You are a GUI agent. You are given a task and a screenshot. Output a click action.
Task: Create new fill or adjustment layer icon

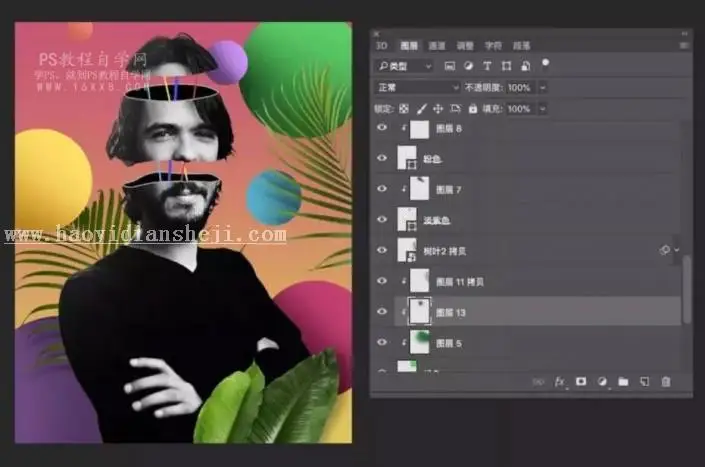coord(602,382)
